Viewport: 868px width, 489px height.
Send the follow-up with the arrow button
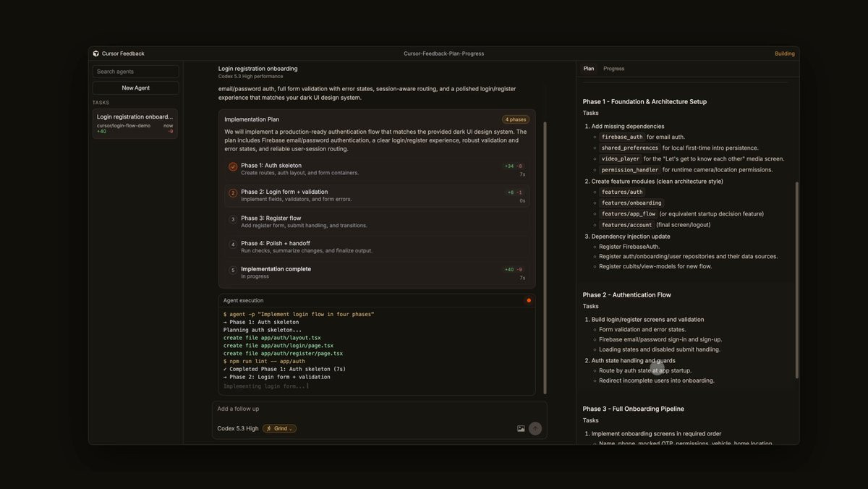click(x=535, y=428)
